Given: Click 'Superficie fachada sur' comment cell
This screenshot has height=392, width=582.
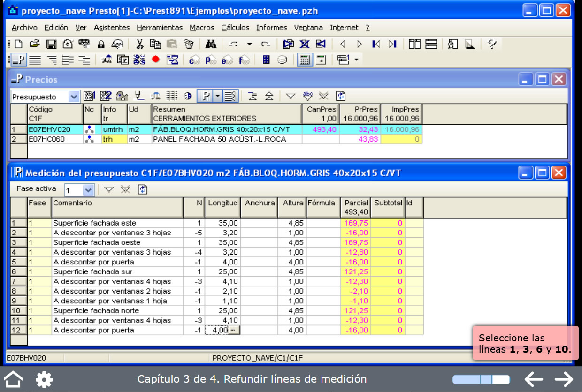Looking at the screenshot, I should [117, 271].
